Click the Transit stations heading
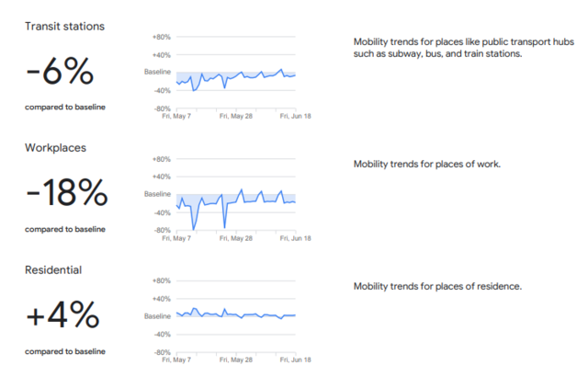This screenshot has width=588, height=377. pos(64,26)
